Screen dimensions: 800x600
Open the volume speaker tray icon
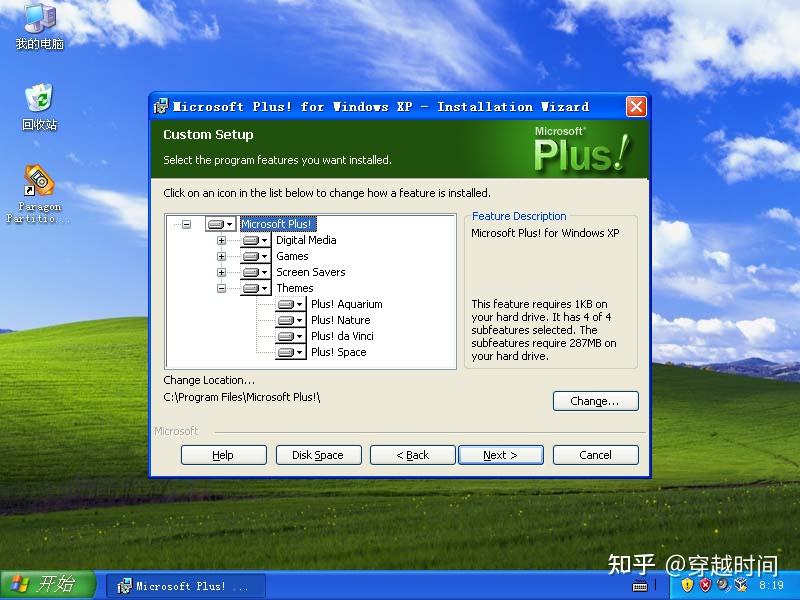coord(724,585)
